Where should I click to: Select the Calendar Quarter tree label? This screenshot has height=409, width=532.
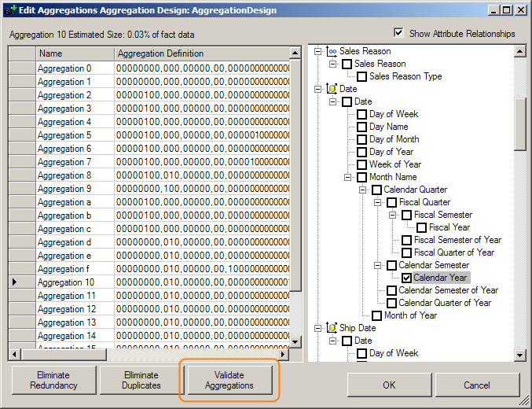pos(415,190)
